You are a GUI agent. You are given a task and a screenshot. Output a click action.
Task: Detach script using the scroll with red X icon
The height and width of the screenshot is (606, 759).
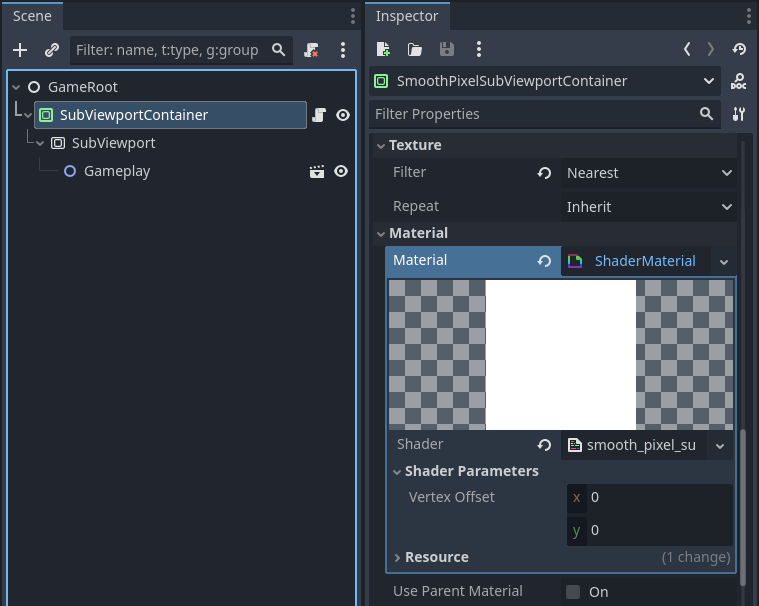pyautogui.click(x=311, y=50)
